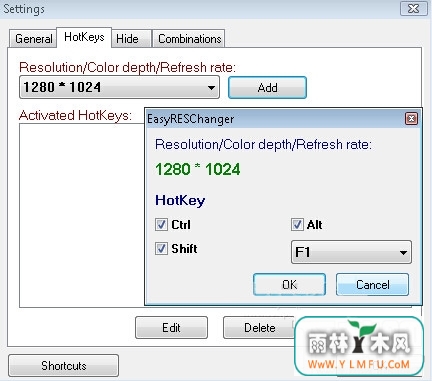Viewport: 432px width, 381px height.
Task: Cancel the EasyRESChanger dialog
Action: click(372, 284)
